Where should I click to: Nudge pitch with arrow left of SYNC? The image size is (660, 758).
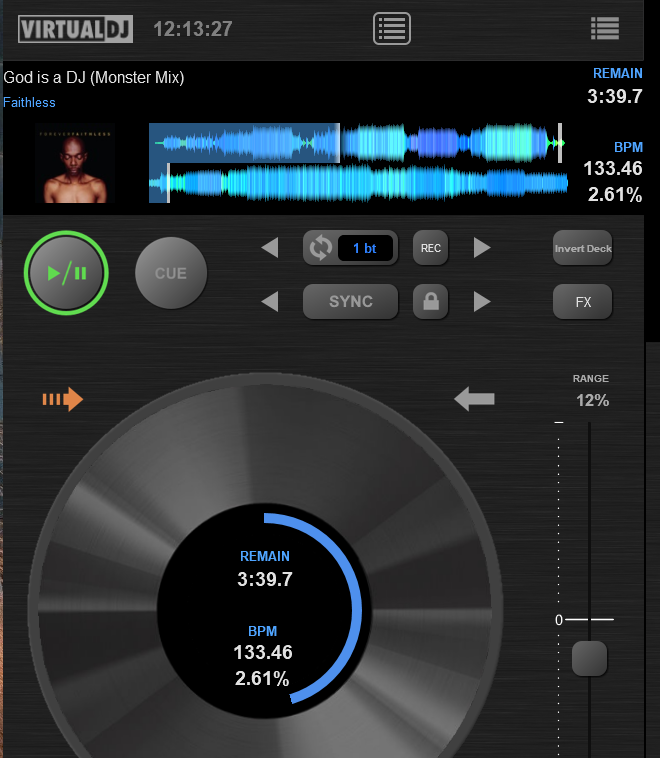point(270,302)
